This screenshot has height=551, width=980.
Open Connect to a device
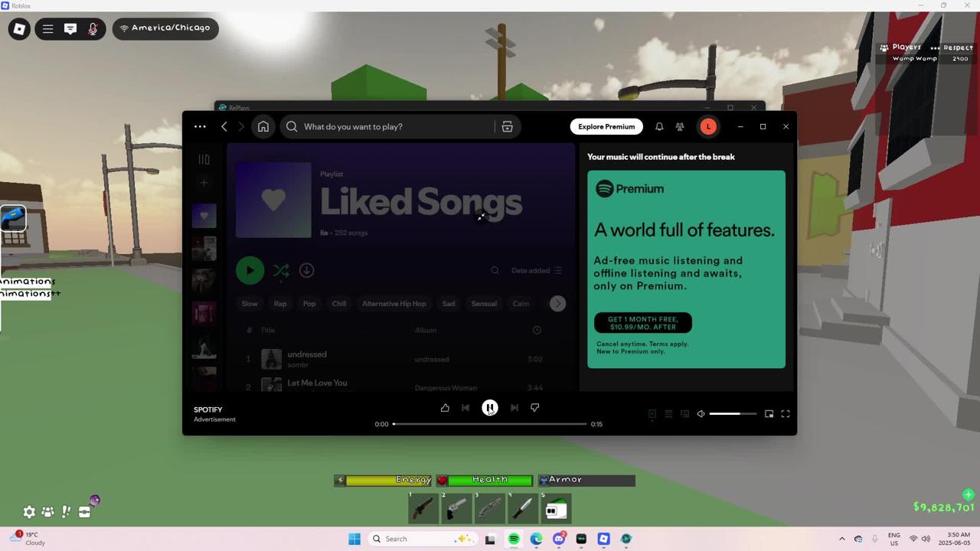click(685, 414)
